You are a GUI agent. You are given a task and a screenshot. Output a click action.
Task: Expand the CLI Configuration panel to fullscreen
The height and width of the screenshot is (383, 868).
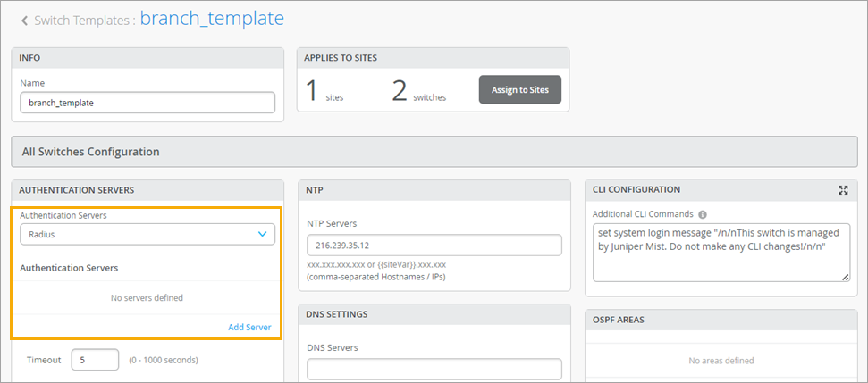pos(843,190)
